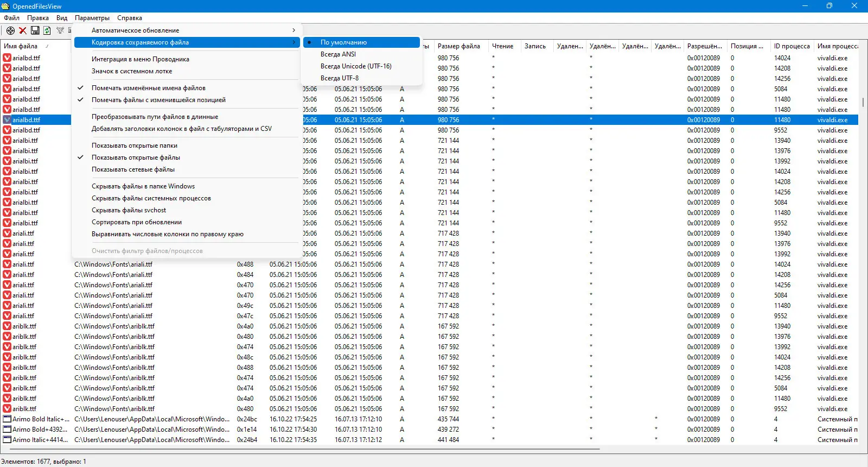
Task: Click the green refresh toolbar icon
Action: tap(47, 30)
